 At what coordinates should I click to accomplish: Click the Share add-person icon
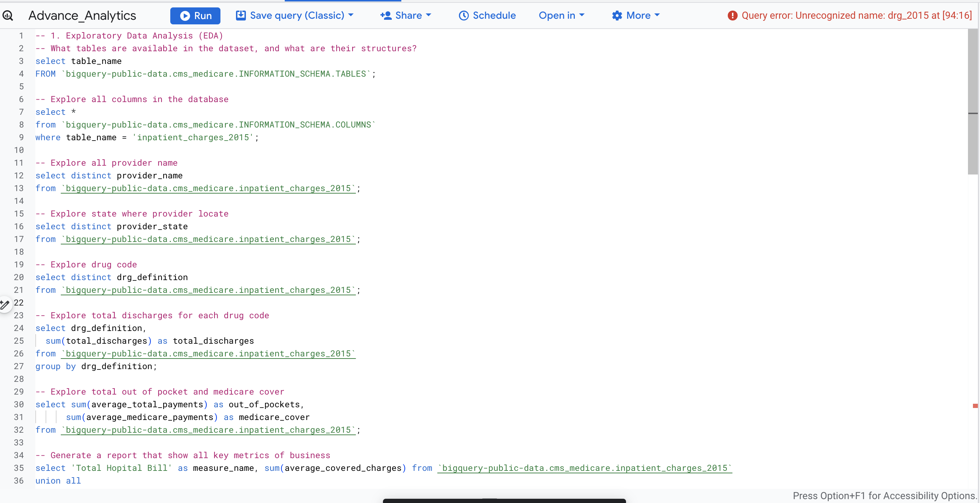click(x=386, y=15)
